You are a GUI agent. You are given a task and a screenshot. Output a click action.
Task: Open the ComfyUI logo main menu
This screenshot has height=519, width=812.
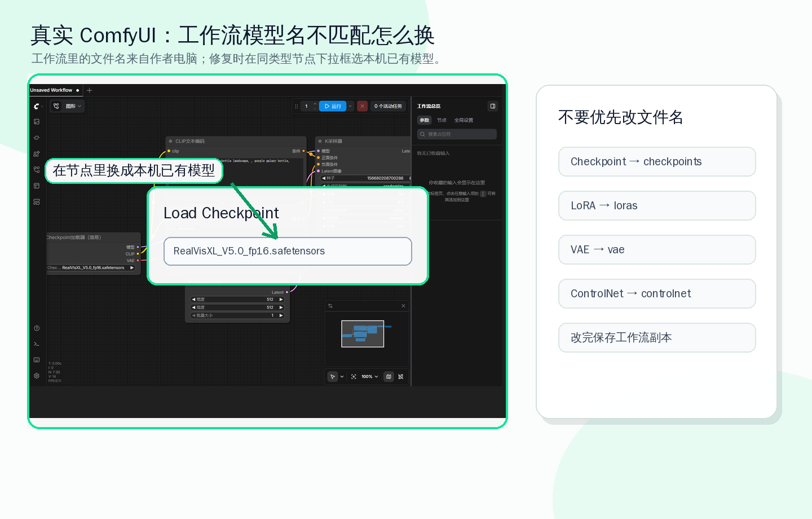[37, 106]
